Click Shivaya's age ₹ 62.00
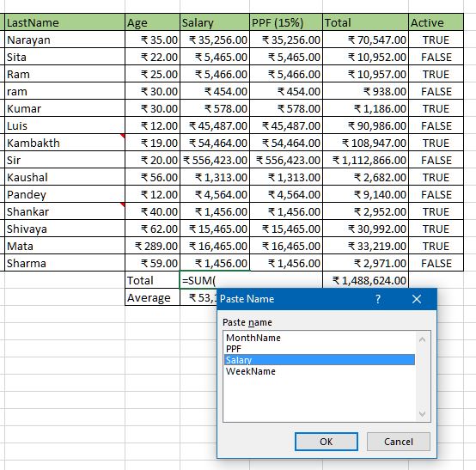This screenshot has height=470, width=476. pyautogui.click(x=152, y=229)
